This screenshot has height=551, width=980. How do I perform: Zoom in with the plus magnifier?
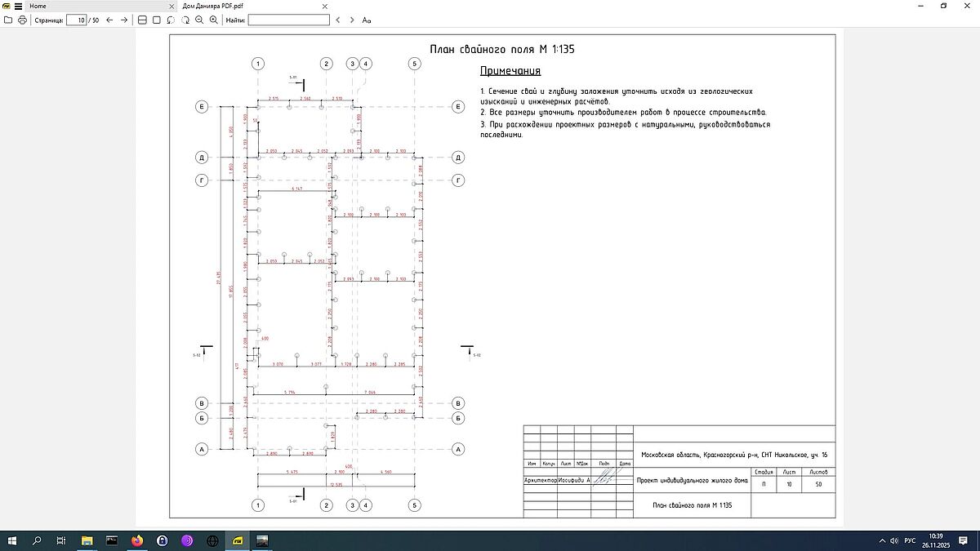tap(214, 20)
